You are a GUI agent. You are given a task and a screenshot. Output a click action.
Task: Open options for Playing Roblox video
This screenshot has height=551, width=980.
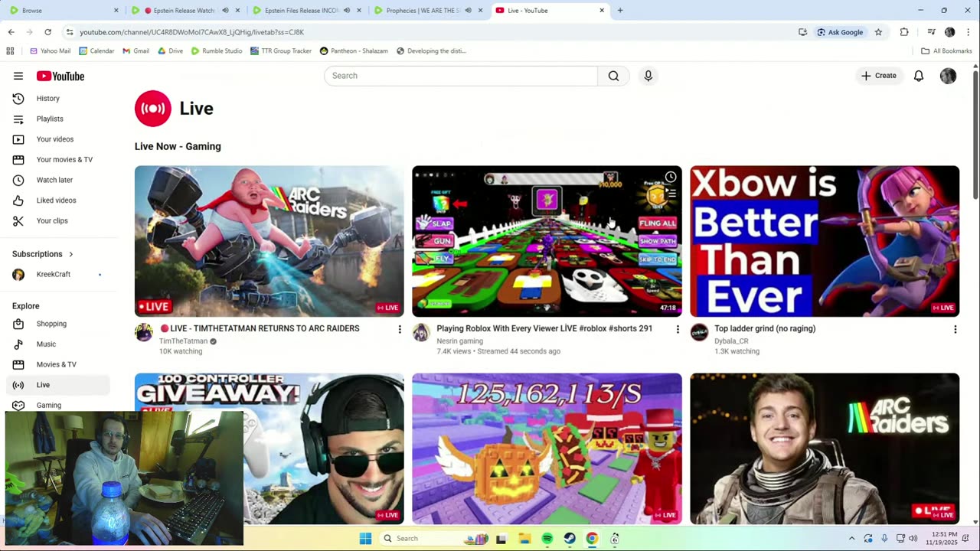pos(677,329)
